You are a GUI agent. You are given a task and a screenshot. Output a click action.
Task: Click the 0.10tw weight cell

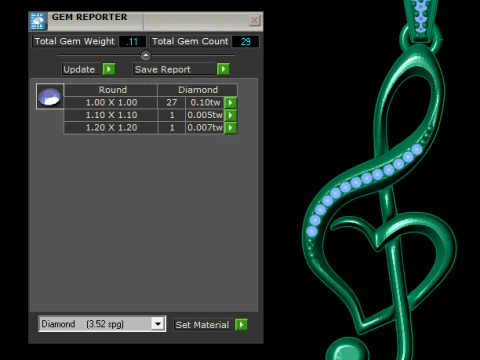point(205,102)
